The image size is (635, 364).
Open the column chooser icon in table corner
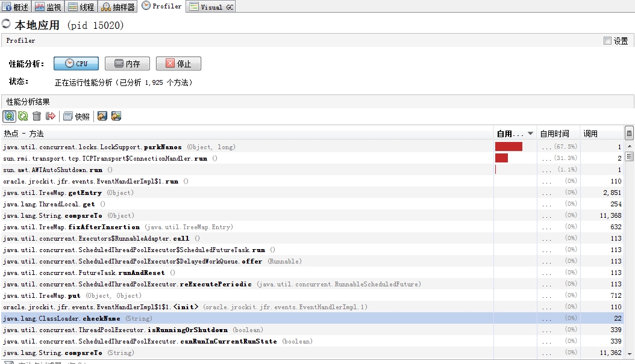tap(629, 133)
